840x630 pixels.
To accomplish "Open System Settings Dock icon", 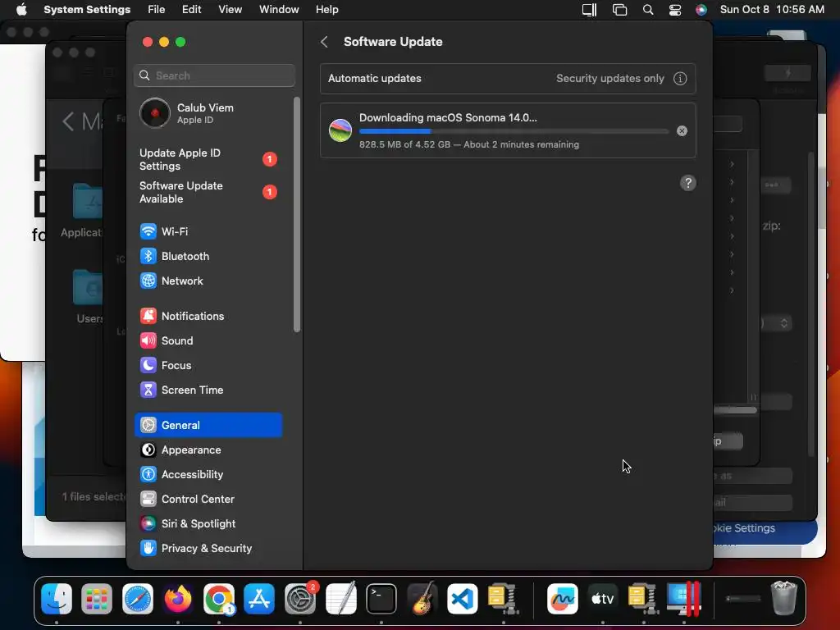I will (300, 598).
